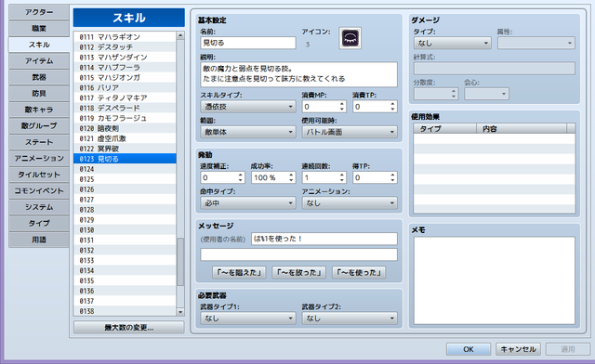Open the 命中タイプ dropdown
The image size is (595, 364).
click(x=248, y=203)
